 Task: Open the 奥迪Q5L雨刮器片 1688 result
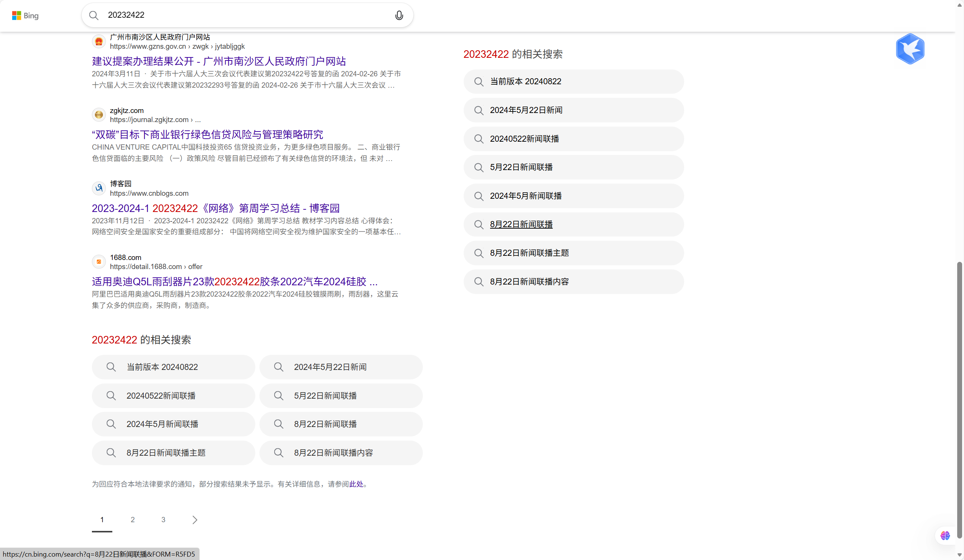[x=234, y=282]
